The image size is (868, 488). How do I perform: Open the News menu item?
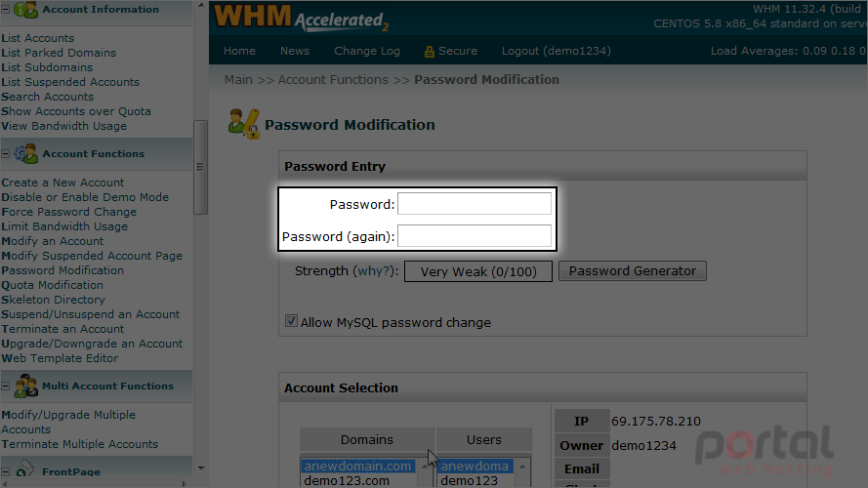295,51
